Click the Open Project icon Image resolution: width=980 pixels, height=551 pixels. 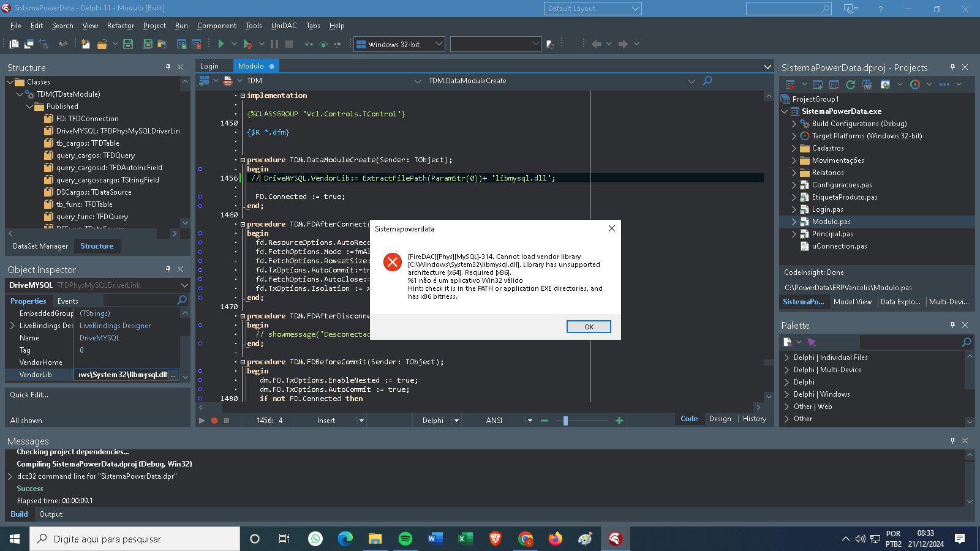click(x=162, y=43)
